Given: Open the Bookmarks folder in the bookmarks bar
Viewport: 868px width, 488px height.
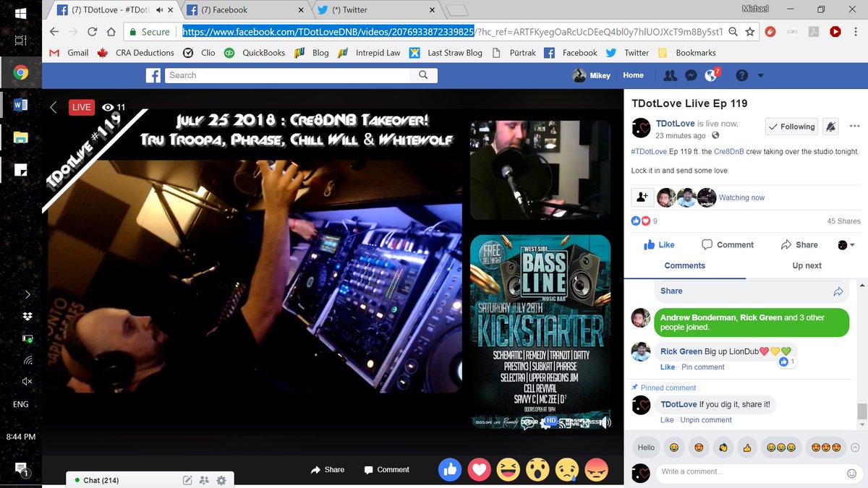Looking at the screenshot, I should (x=687, y=53).
